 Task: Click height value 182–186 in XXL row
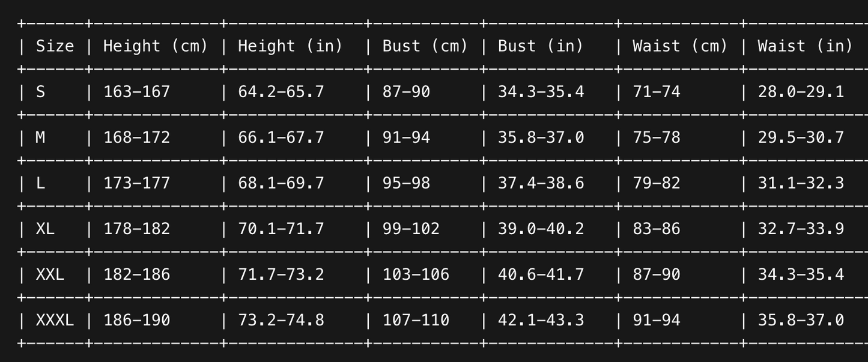pyautogui.click(x=136, y=274)
